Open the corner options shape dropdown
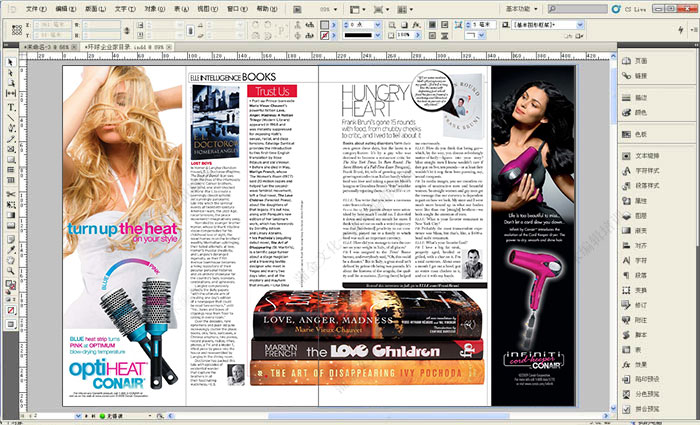The width and height of the screenshot is (700, 425). (x=481, y=35)
